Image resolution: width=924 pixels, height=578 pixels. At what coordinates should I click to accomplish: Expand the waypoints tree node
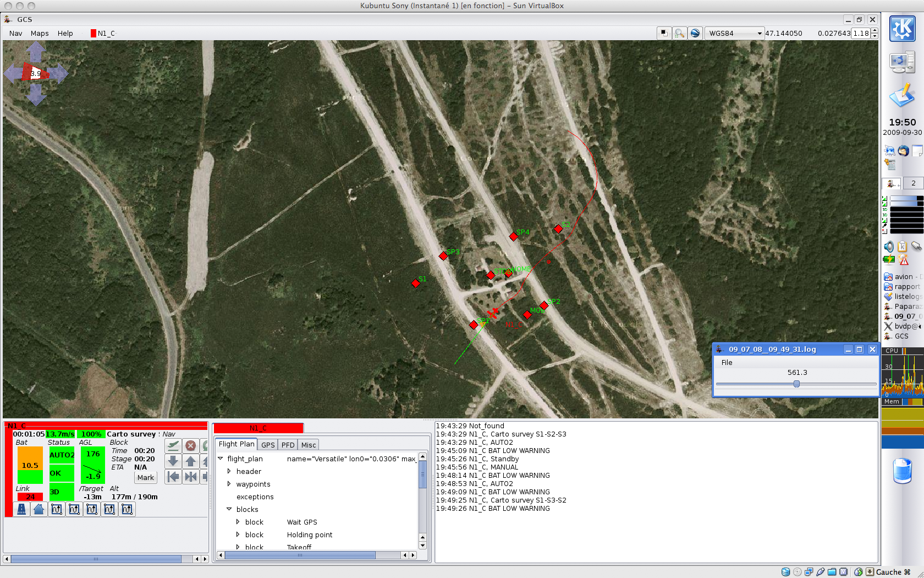[229, 484]
